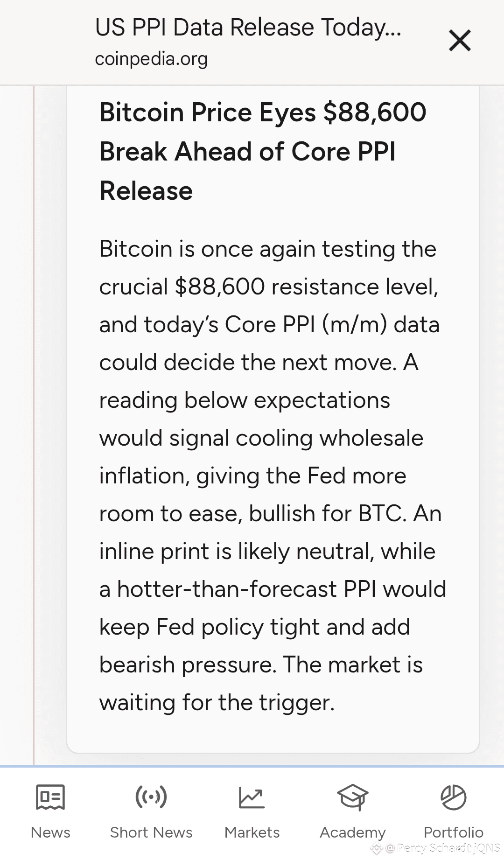Viewport: 504px width, 860px height.
Task: Open the Portfolio tab label
Action: [x=453, y=832]
